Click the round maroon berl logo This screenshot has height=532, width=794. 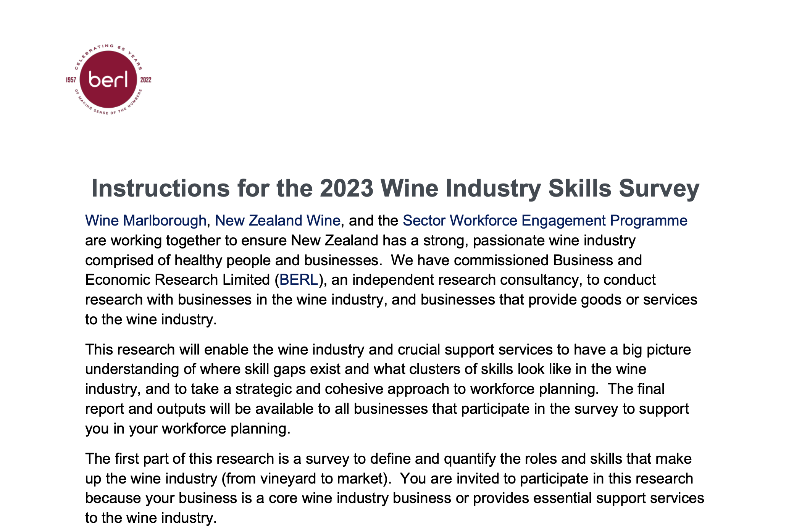click(x=108, y=79)
